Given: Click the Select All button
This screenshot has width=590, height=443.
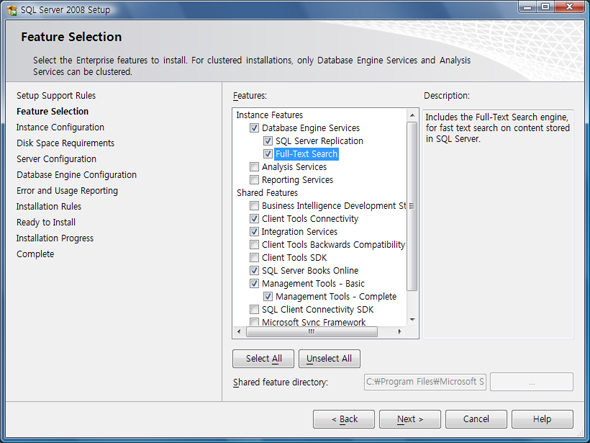Looking at the screenshot, I should 263,359.
